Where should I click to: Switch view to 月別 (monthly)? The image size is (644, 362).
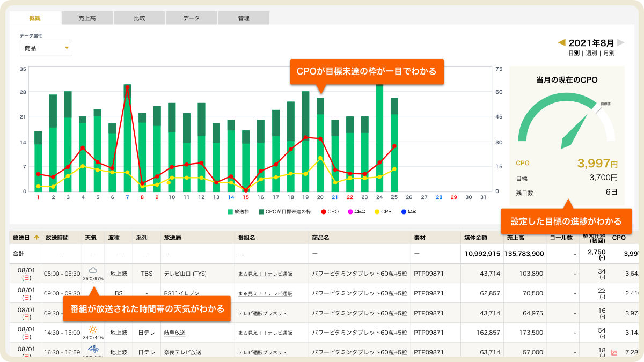(609, 54)
